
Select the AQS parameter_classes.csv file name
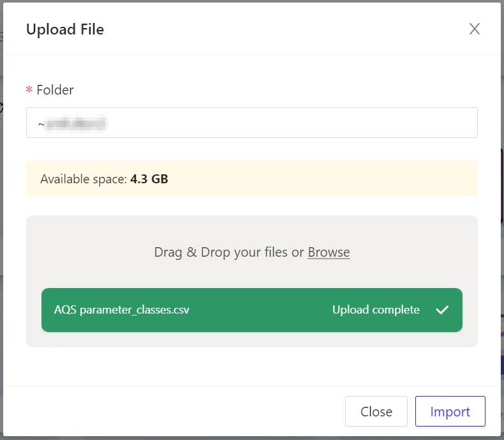point(121,310)
